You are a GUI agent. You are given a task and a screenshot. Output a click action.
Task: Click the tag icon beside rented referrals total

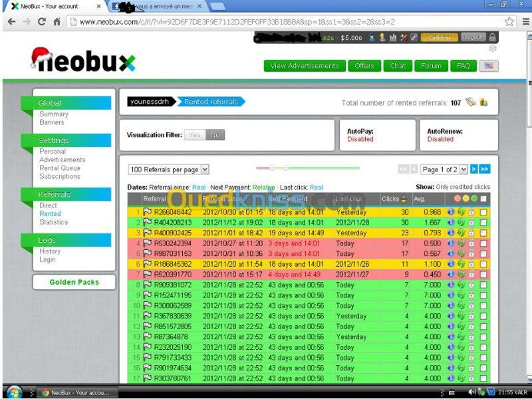[x=471, y=102]
